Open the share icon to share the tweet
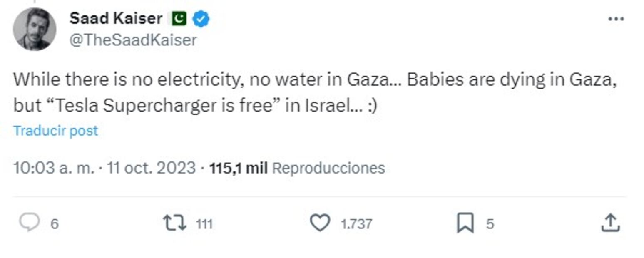 point(611,223)
